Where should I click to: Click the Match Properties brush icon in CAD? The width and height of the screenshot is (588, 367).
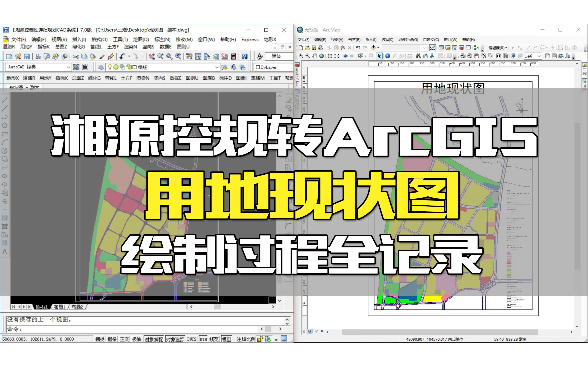pos(102,57)
